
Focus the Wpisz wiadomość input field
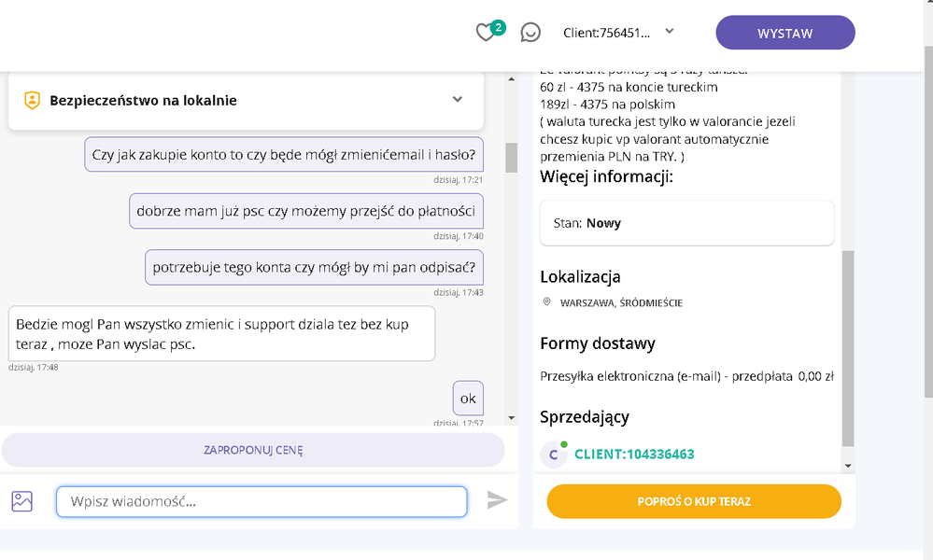[x=262, y=501]
